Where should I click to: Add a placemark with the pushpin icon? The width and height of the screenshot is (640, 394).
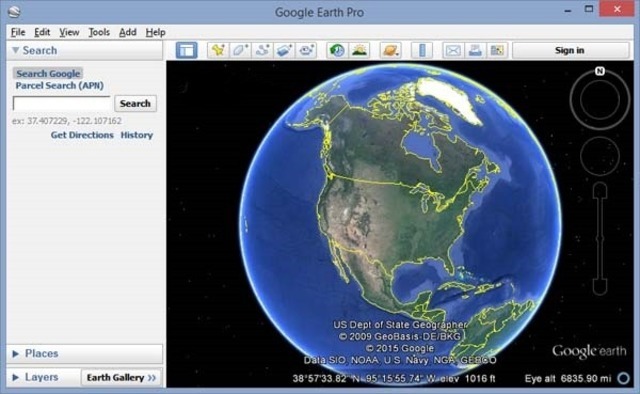pos(218,50)
